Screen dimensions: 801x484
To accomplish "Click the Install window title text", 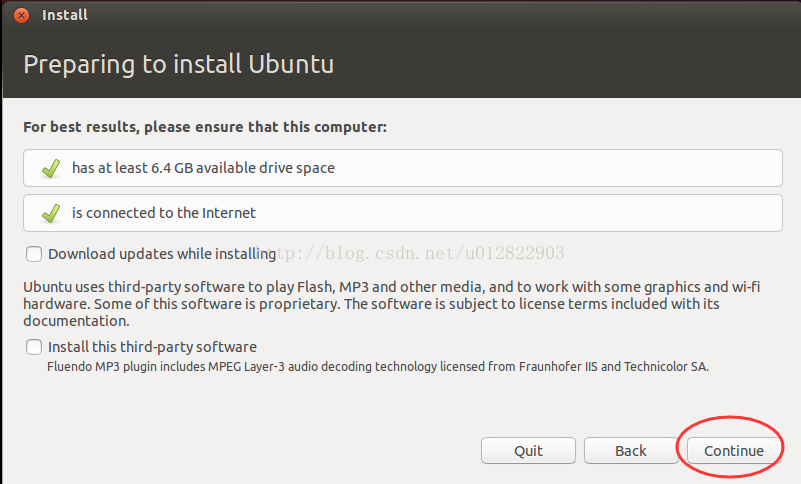I will [64, 16].
